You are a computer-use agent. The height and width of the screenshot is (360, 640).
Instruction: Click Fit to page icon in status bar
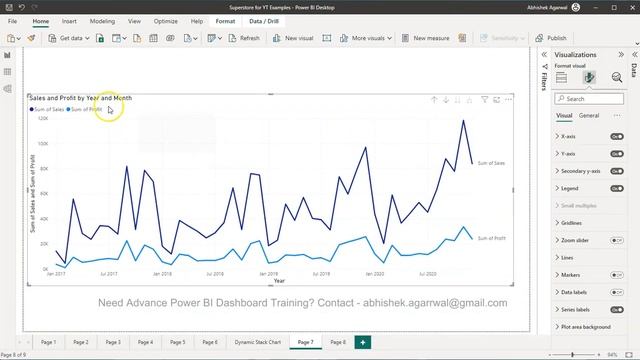(629, 355)
